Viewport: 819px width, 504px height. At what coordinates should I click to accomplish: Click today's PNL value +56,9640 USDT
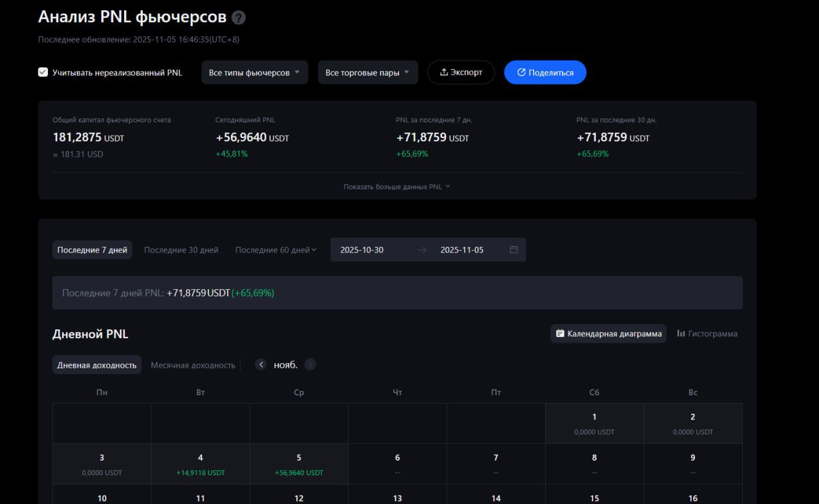pos(252,138)
